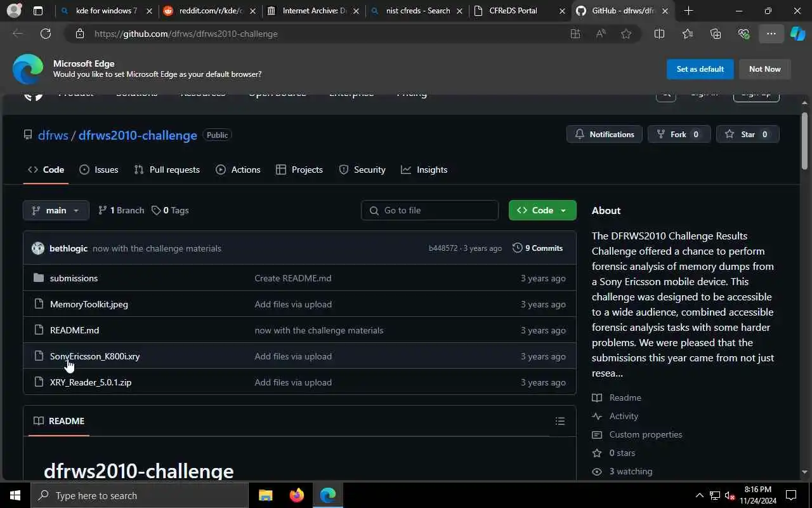Switch to the Insights tab
This screenshot has width=812, height=508.
424,170
